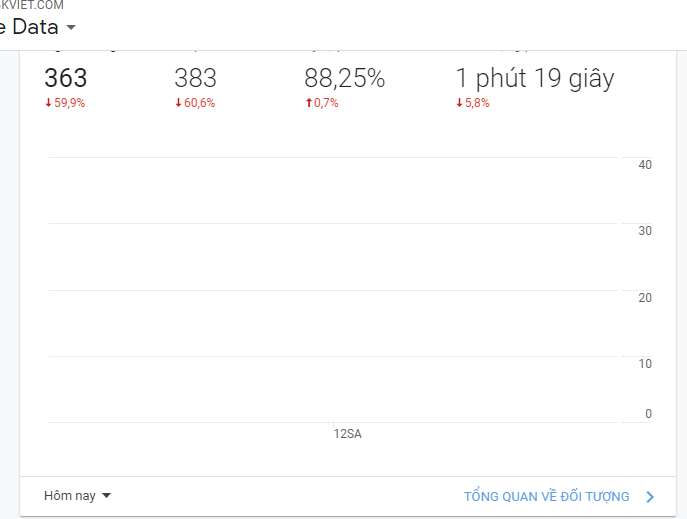Open the TỔNG QUAN VỀ ĐỐI TƯỢNG link
This screenshot has height=519, width=687.
547,496
